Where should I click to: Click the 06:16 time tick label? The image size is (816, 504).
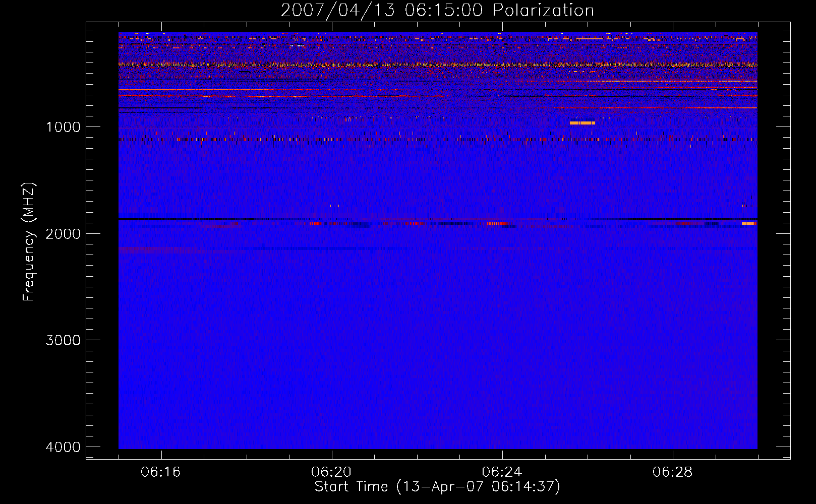tap(161, 472)
